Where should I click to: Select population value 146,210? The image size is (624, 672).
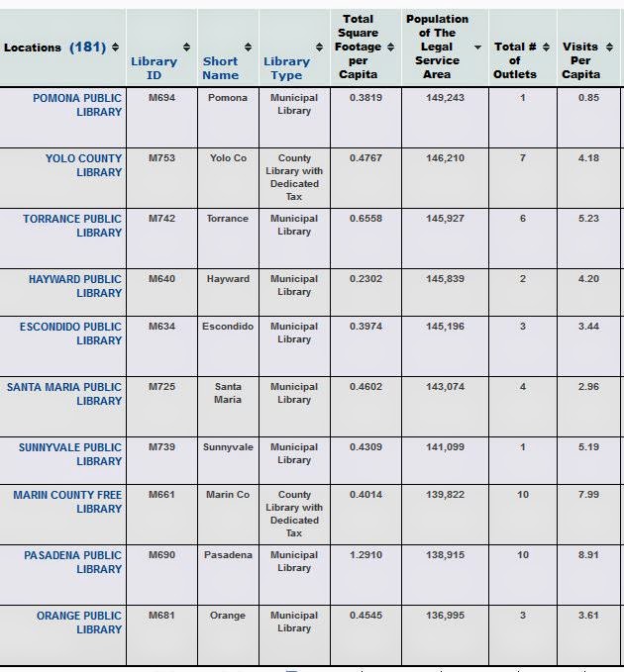pos(445,158)
